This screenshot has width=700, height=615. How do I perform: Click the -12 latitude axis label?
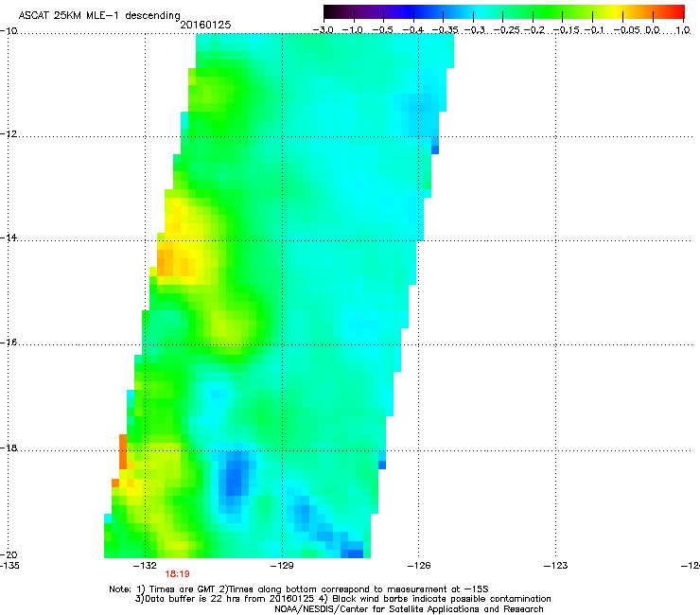point(9,133)
